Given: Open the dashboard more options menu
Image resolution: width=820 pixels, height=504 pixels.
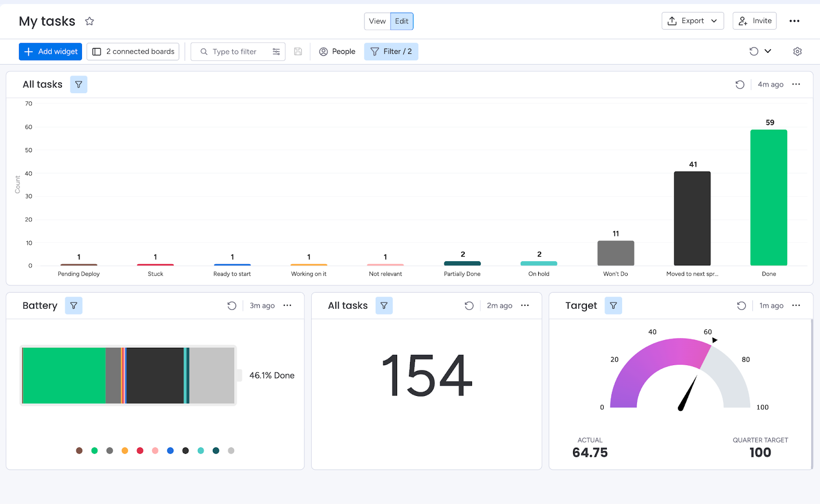Looking at the screenshot, I should click(x=794, y=21).
